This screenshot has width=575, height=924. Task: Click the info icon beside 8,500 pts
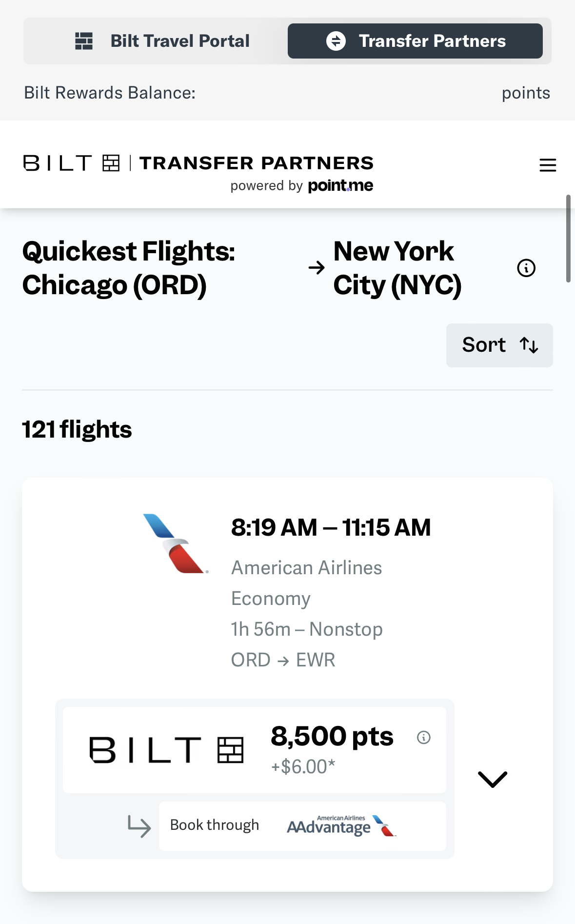423,739
